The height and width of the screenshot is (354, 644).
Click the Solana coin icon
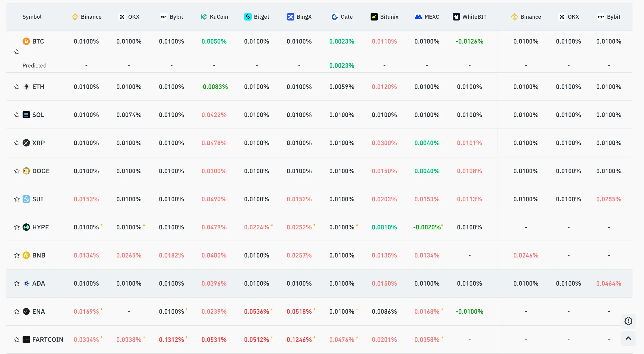coord(26,115)
